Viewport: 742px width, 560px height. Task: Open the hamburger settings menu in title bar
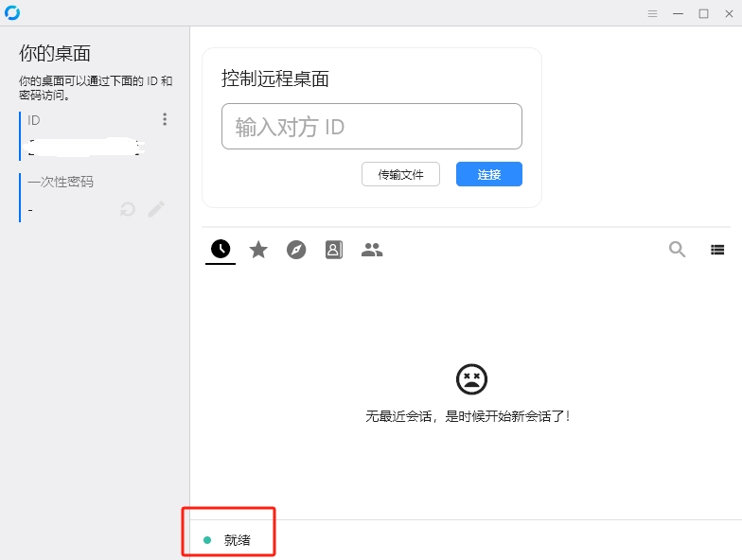tap(652, 13)
